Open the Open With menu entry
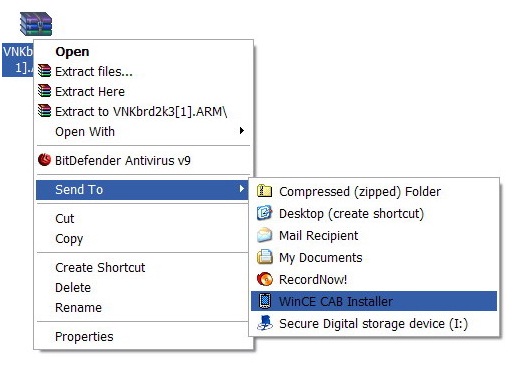This screenshot has height=382, width=519. pos(143,131)
